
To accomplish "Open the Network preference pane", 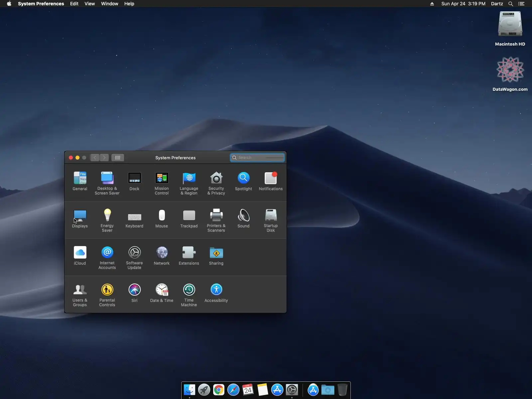I will (162, 256).
